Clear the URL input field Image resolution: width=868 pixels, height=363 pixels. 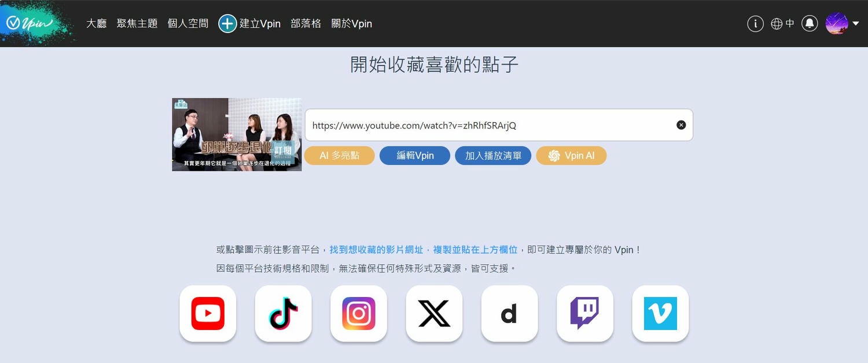point(681,125)
